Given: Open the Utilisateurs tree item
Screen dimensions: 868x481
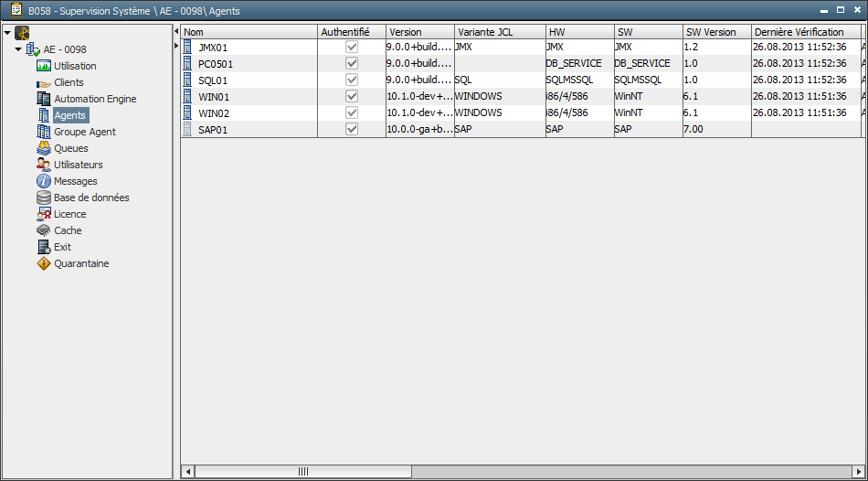Looking at the screenshot, I should (x=78, y=165).
